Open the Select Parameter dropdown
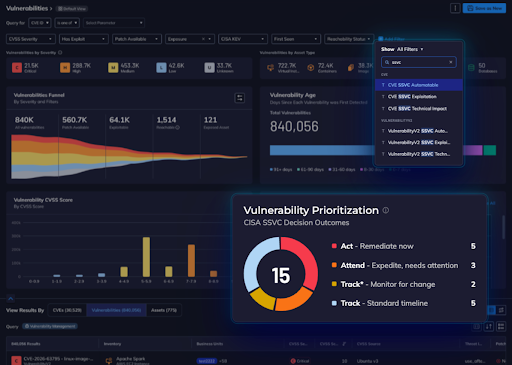 click(114, 23)
